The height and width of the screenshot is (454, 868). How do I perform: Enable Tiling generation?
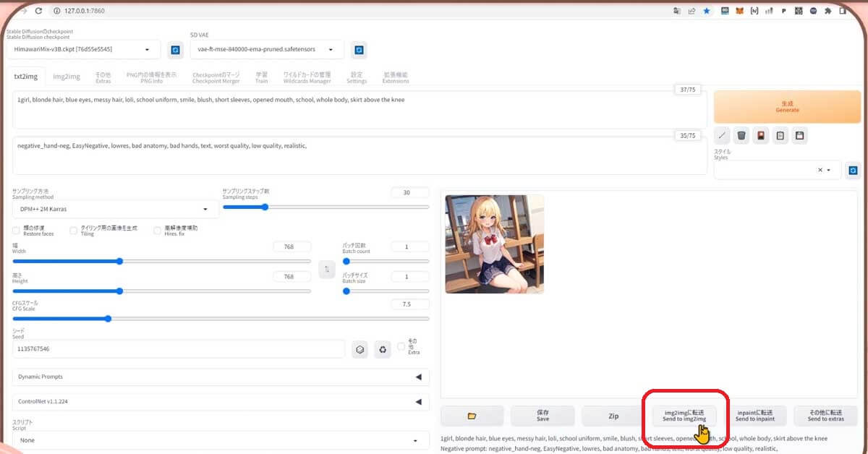[73, 231]
